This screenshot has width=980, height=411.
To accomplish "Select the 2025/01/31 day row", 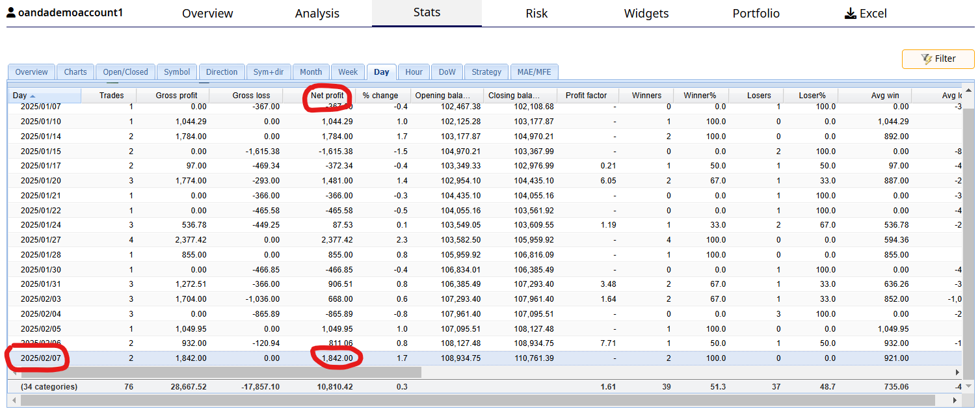I will tap(484, 284).
